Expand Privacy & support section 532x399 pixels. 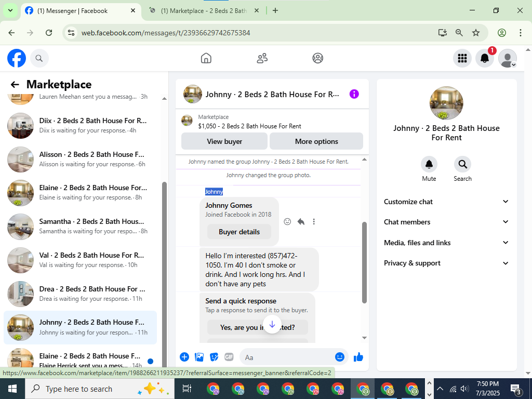click(x=446, y=263)
